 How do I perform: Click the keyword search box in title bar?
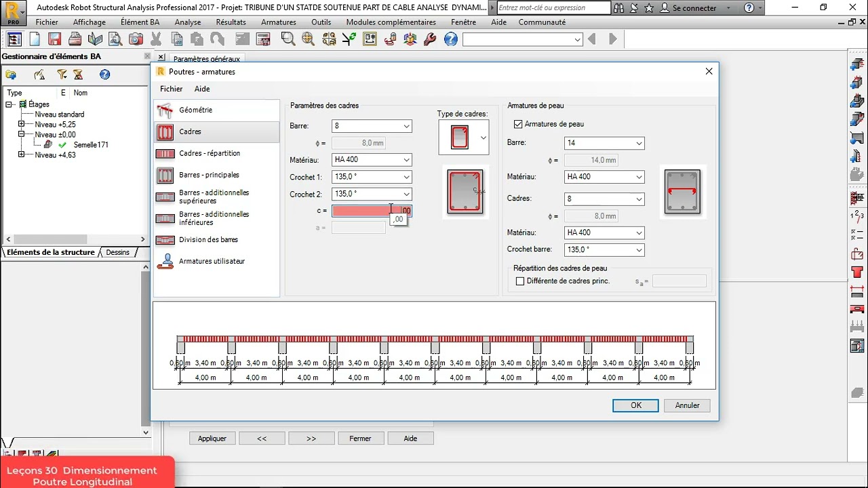pos(553,7)
